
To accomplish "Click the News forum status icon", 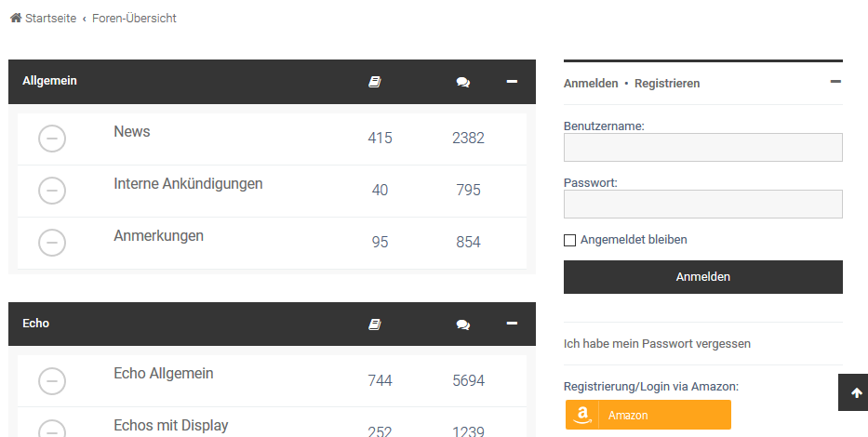I will tap(52, 139).
